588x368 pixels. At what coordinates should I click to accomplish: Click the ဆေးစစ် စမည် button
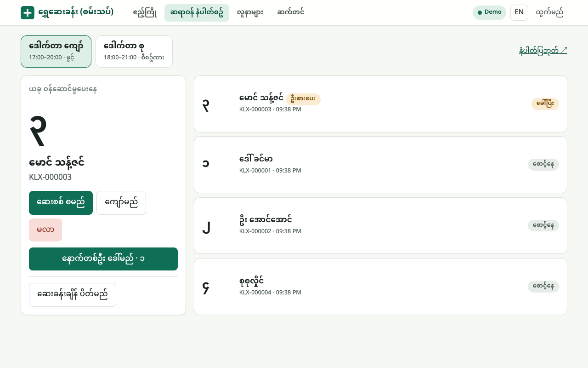pos(61,203)
